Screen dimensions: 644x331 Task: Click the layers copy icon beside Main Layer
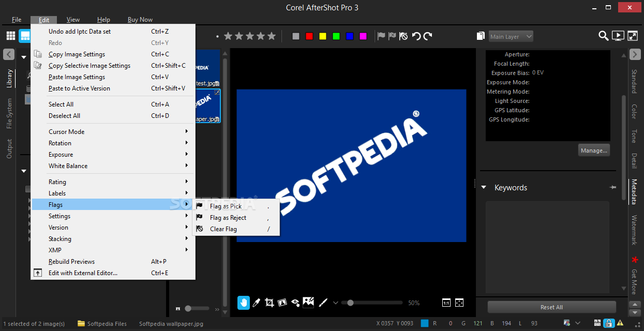(x=481, y=36)
